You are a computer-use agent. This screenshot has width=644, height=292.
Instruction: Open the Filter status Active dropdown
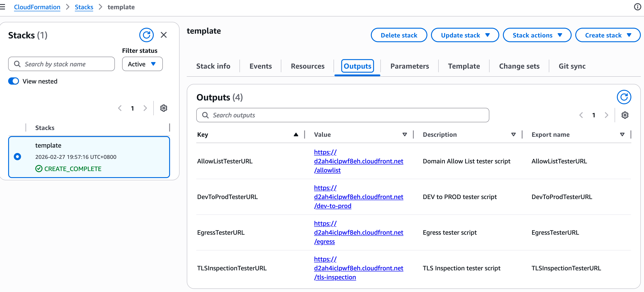(x=142, y=64)
